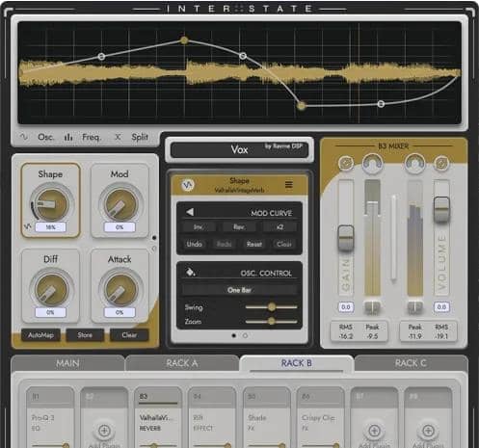Click the Shape knob
Screen dimensions: 479x448
coord(51,204)
